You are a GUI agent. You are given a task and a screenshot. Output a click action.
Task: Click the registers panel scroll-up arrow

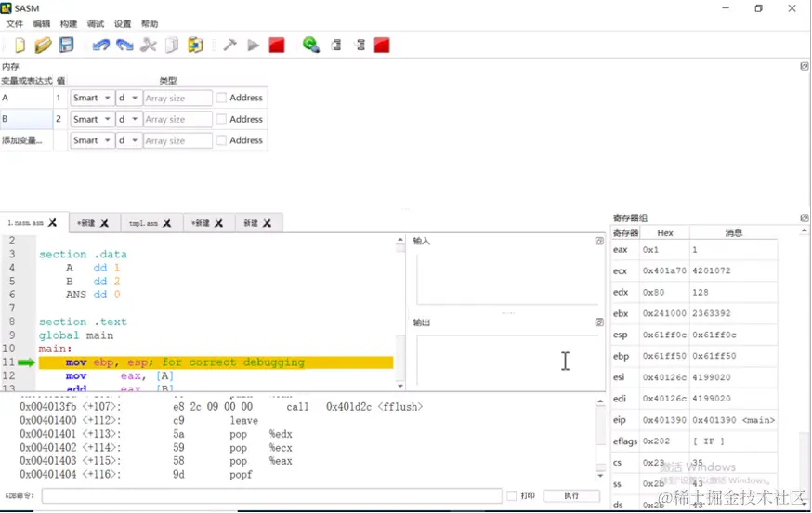click(804, 230)
